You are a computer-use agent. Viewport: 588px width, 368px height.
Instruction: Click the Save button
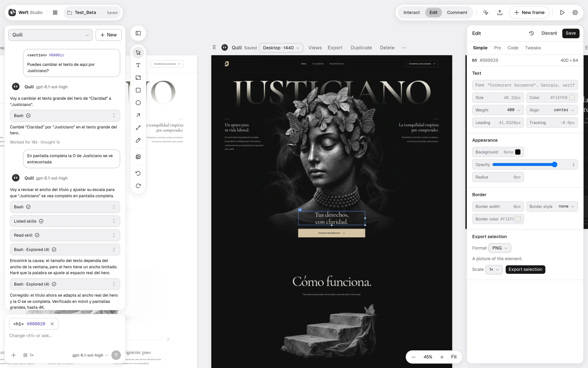pyautogui.click(x=571, y=33)
